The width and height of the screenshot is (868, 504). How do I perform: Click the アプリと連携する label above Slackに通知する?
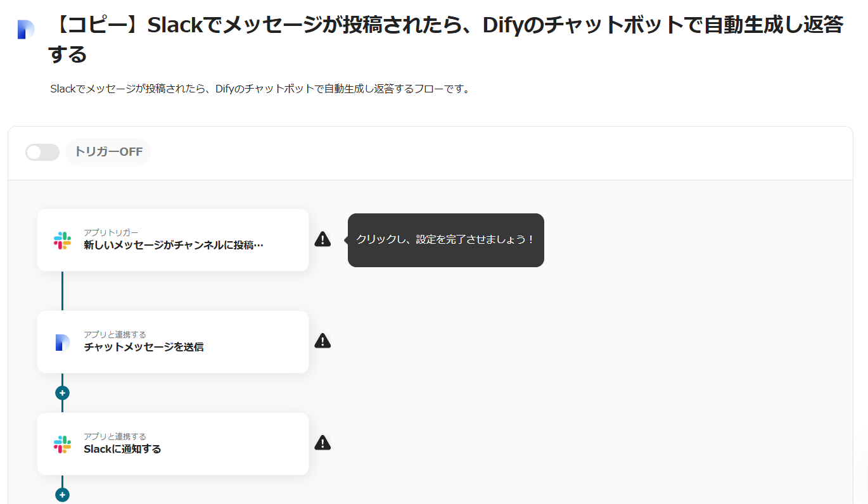pos(115,436)
